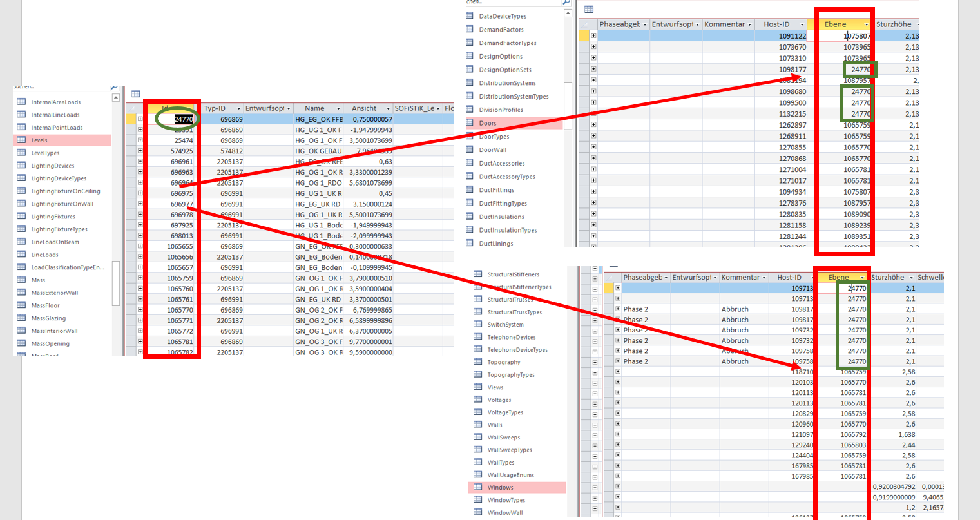Expand the row with Id 574925 in Levels
980x520 pixels.
pyautogui.click(x=140, y=151)
